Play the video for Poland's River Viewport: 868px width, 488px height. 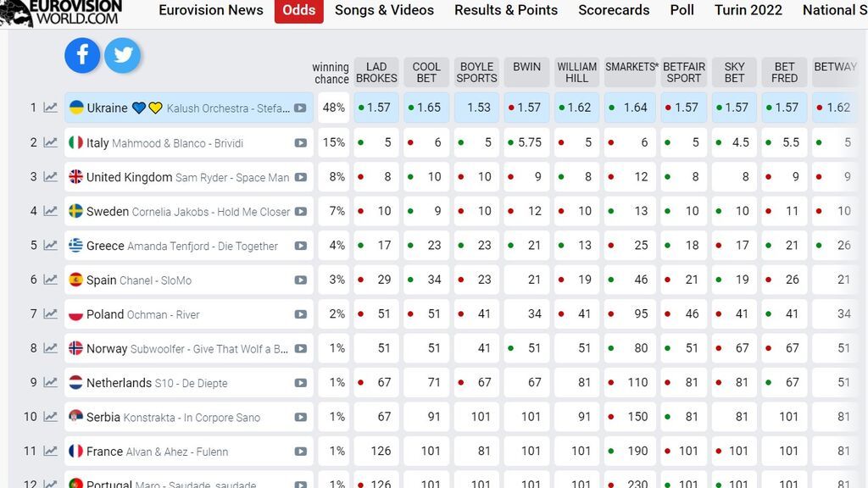pos(301,314)
